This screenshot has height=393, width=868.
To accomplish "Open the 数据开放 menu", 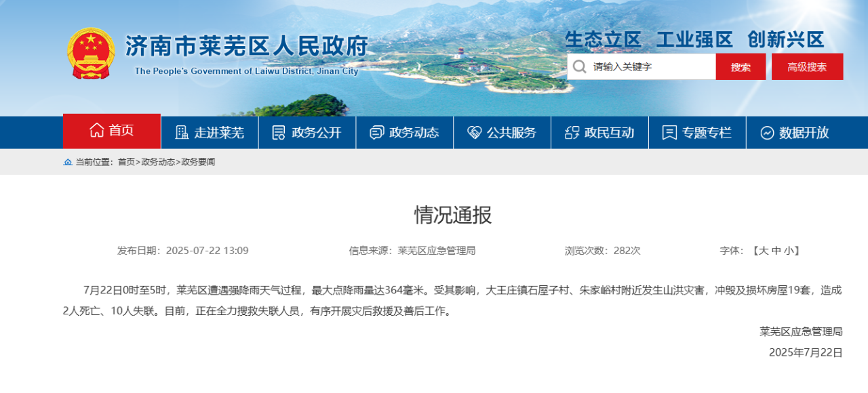I will [x=795, y=133].
